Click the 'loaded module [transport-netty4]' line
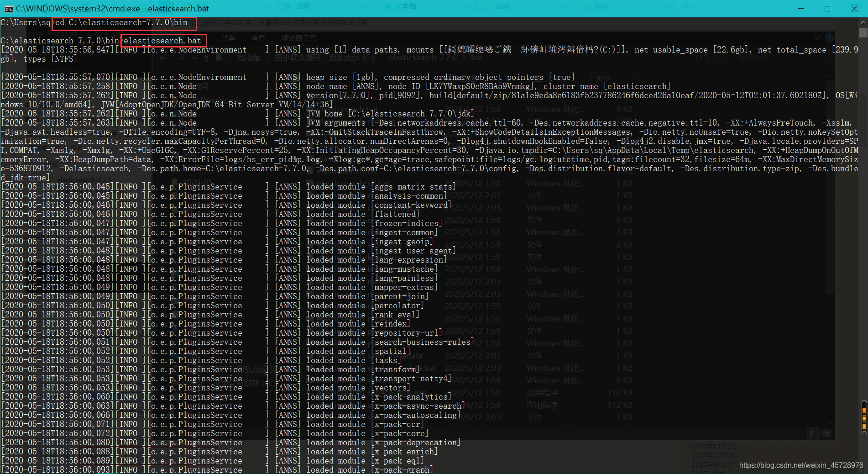 point(379,379)
